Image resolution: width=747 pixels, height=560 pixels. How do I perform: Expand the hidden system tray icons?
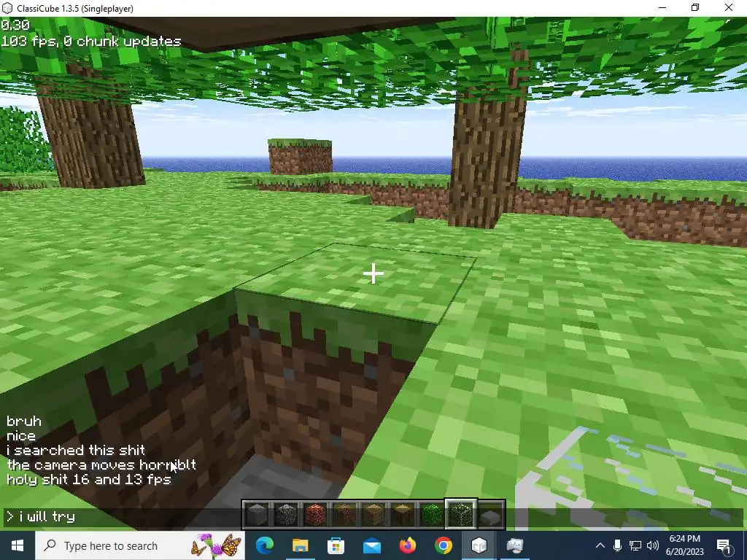[600, 545]
